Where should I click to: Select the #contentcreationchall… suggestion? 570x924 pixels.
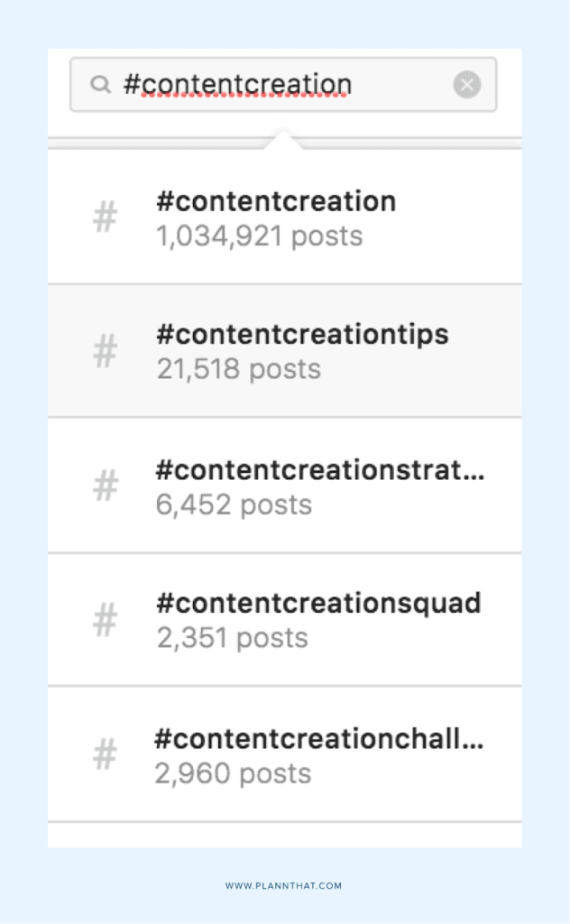click(x=318, y=739)
